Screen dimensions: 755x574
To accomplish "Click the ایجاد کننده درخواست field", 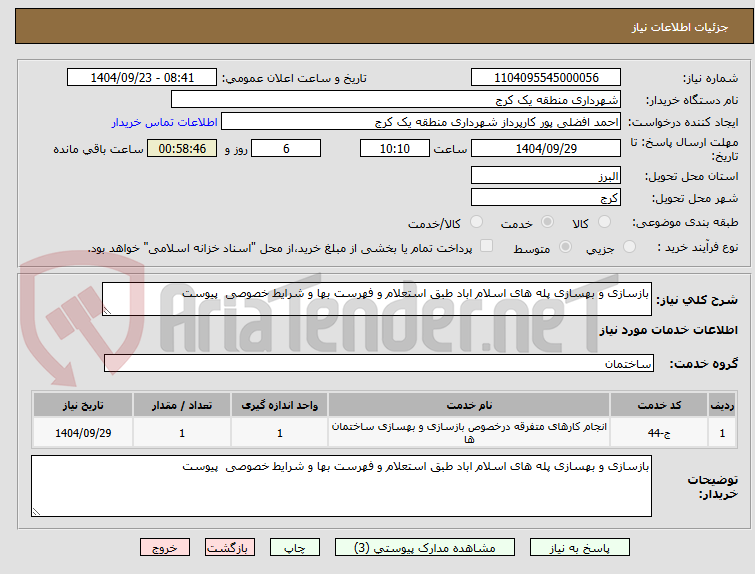I will click(421, 122).
